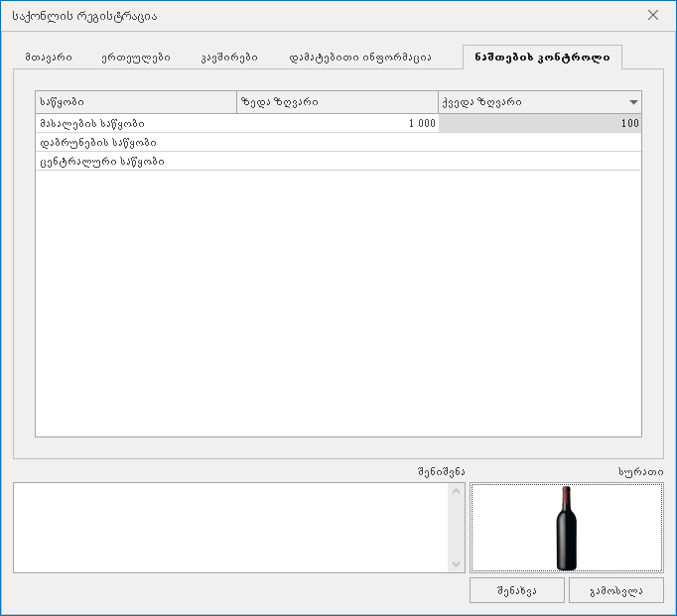The image size is (677, 616).
Task: Click the შენახვა save button
Action: coord(517,590)
